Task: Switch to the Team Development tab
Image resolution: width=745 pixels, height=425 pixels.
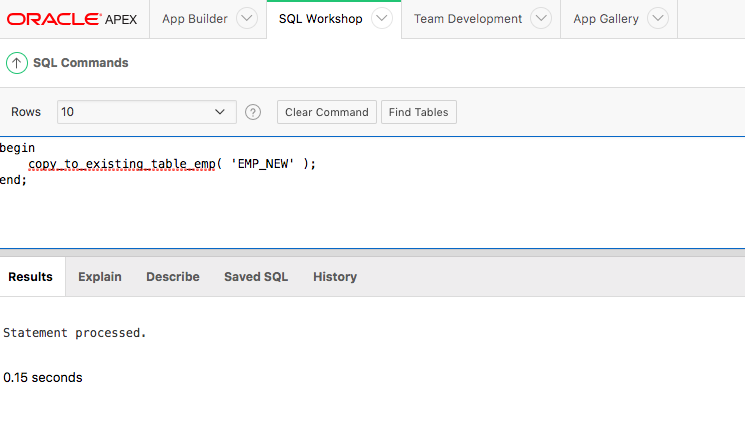Action: 467,19
